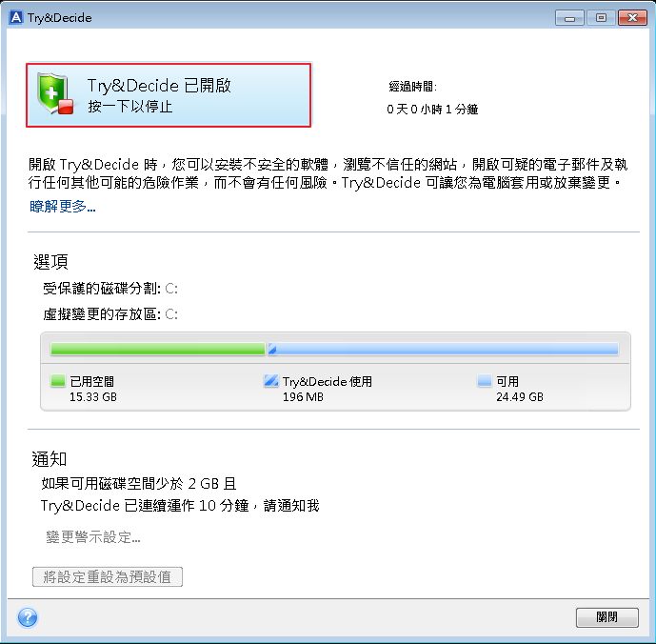Open help via blue question mark icon
Screen dimensions: 656x644
[28, 617]
